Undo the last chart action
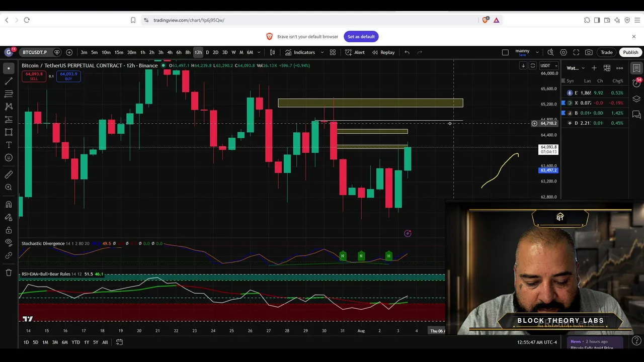The width and height of the screenshot is (644, 362). point(407,52)
